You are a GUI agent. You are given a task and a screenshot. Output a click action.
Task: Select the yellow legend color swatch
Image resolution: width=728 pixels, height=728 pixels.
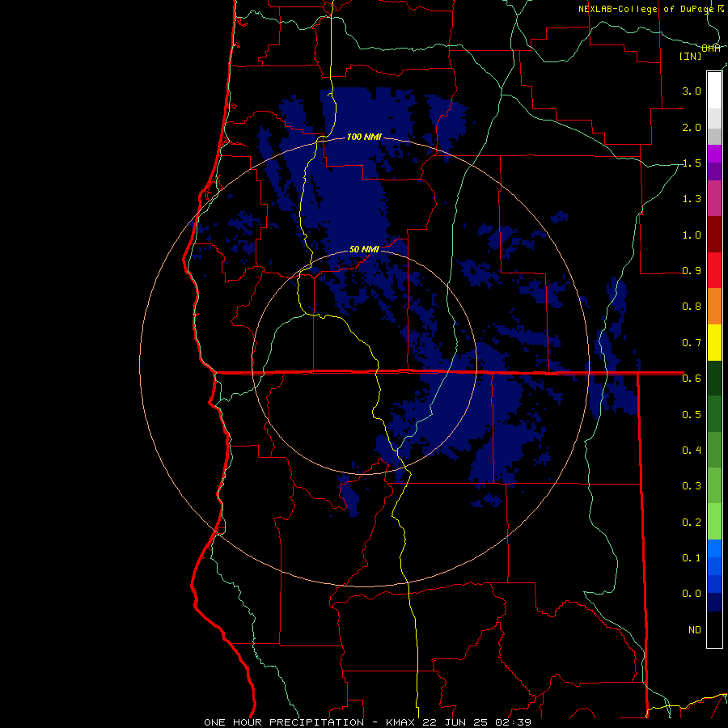point(714,342)
